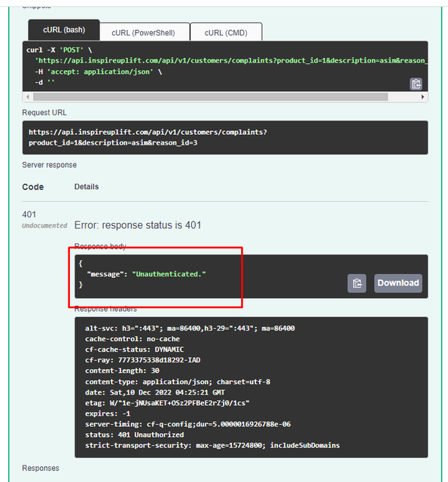Select the cURL (CMD) tab

pyautogui.click(x=226, y=32)
